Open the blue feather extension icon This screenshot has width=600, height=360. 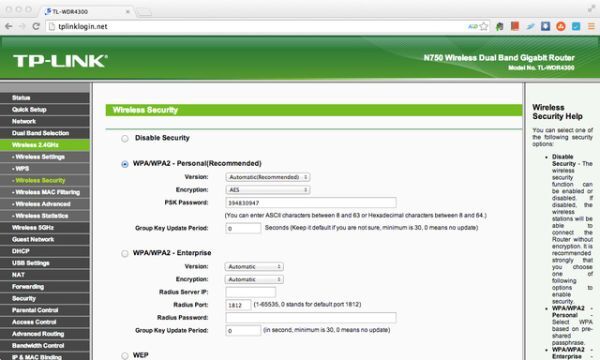530,26
